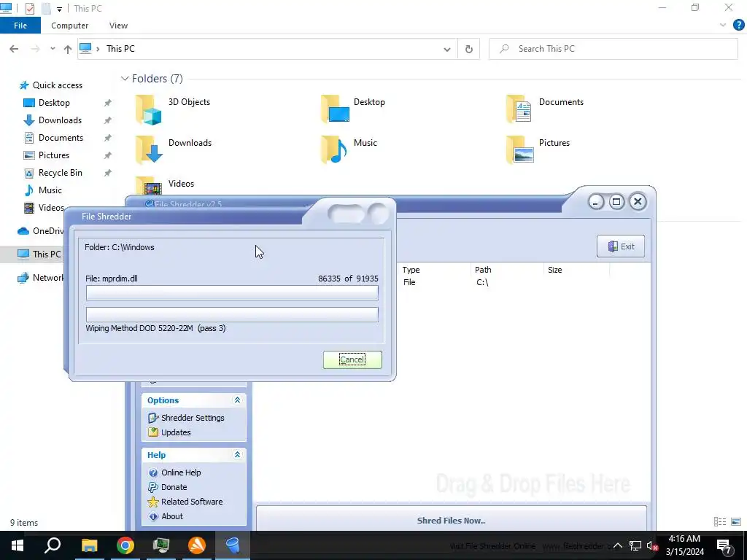Screen dimensions: 747x560
Task: Open the Quick Access Toolbar customize dropdown
Action: (59, 9)
